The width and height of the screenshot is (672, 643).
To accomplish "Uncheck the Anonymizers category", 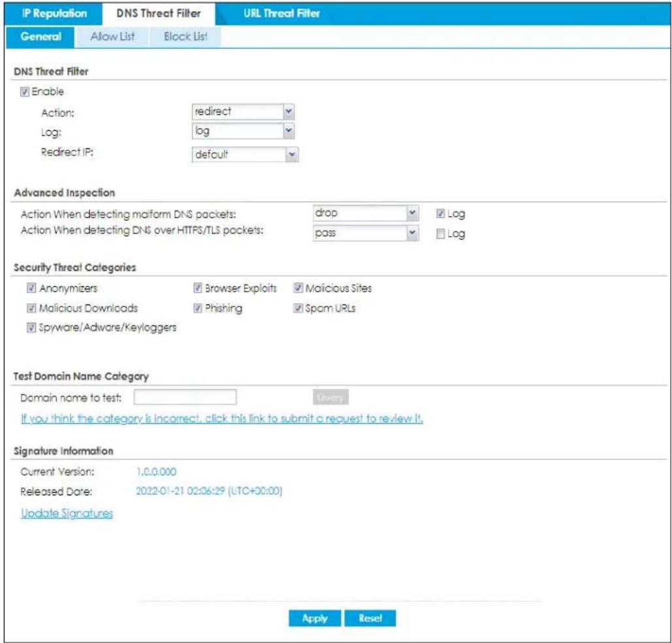I will [x=31, y=288].
